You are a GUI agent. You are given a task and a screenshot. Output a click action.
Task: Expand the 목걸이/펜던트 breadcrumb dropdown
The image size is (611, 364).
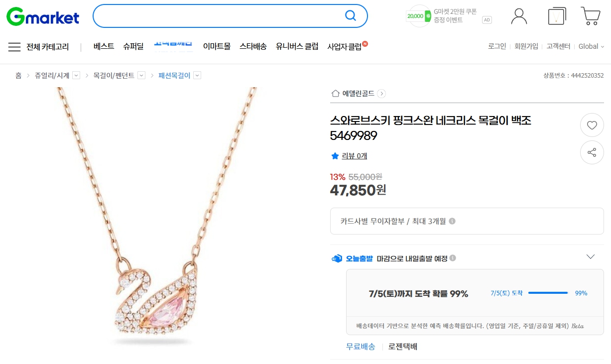(141, 75)
